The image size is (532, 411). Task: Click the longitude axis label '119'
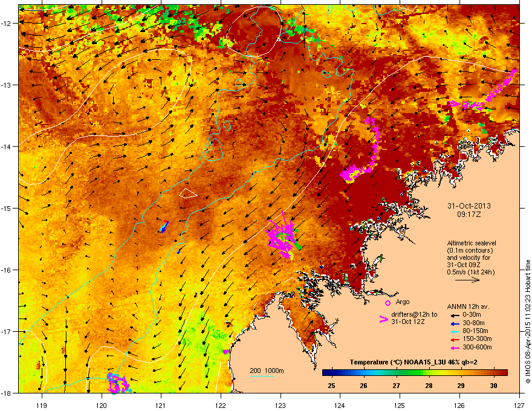pyautogui.click(x=42, y=406)
